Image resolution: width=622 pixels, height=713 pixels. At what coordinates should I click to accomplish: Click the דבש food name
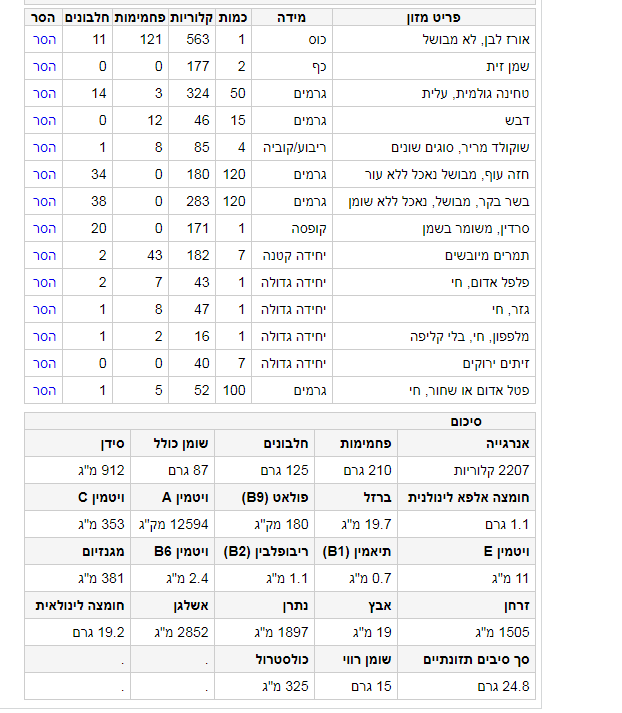pos(517,121)
